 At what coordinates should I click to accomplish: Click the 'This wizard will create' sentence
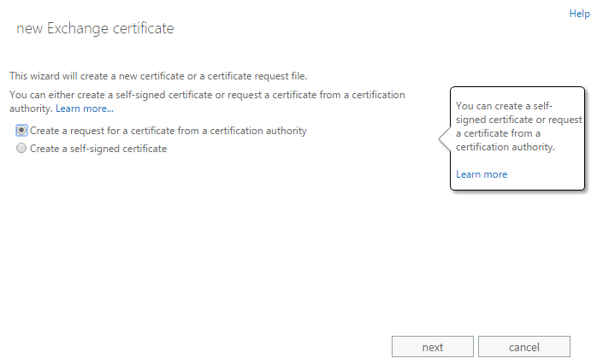(158, 76)
